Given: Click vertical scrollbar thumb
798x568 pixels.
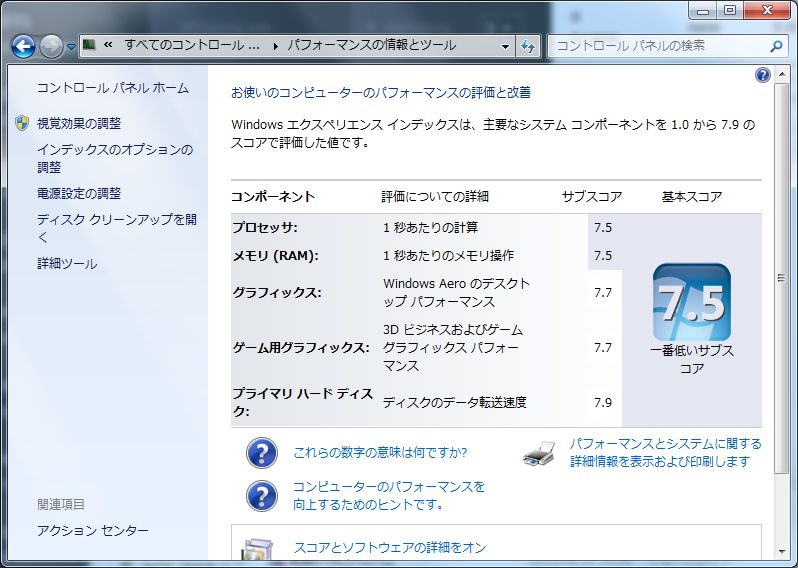Looking at the screenshot, I should pyautogui.click(x=781, y=278).
